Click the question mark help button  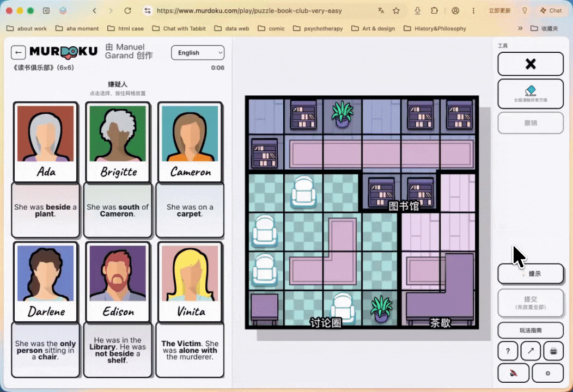point(508,351)
